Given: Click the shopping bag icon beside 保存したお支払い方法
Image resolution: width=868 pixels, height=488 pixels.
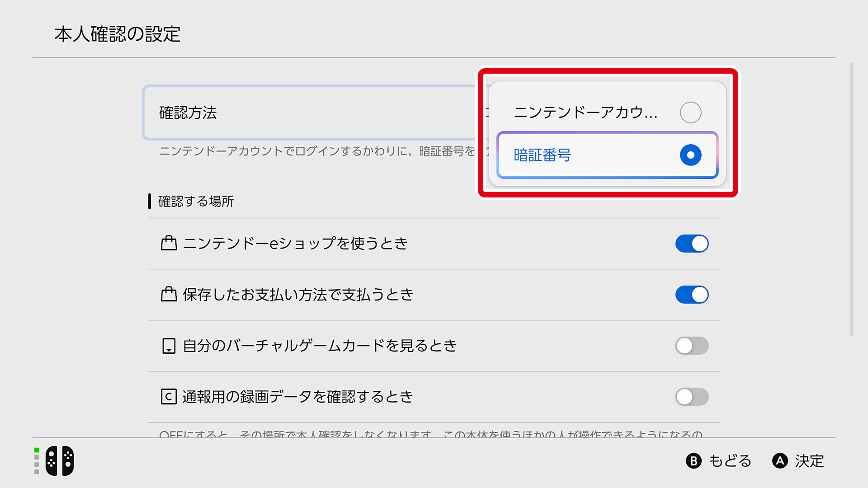Looking at the screenshot, I should tap(169, 294).
